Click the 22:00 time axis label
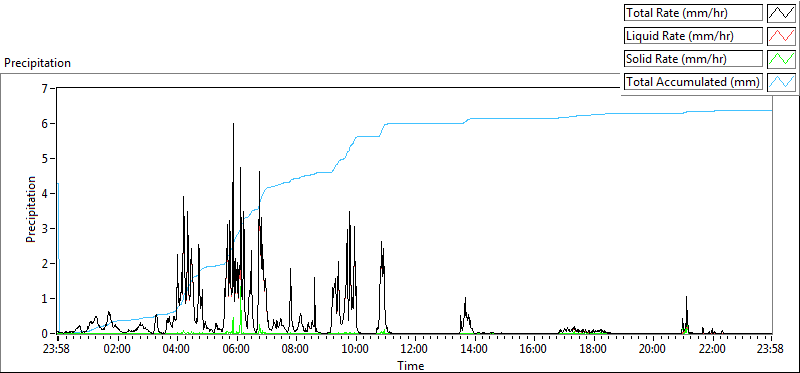The height and width of the screenshot is (373, 800). [712, 350]
